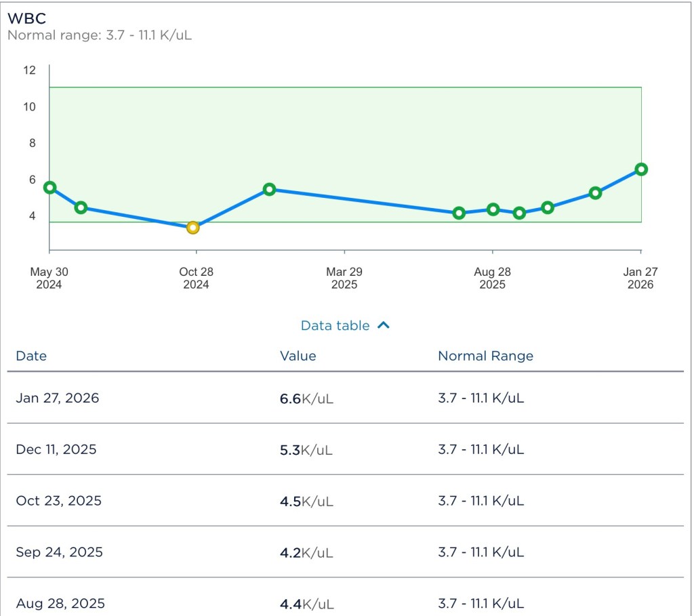
Task: Click the last chart point at Jan 27, 2026
Action: (640, 169)
